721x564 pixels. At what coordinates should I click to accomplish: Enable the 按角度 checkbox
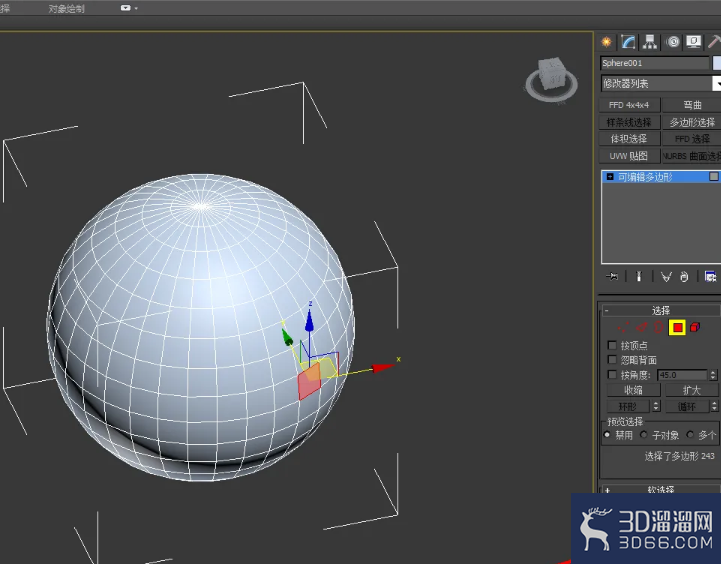[x=612, y=375]
